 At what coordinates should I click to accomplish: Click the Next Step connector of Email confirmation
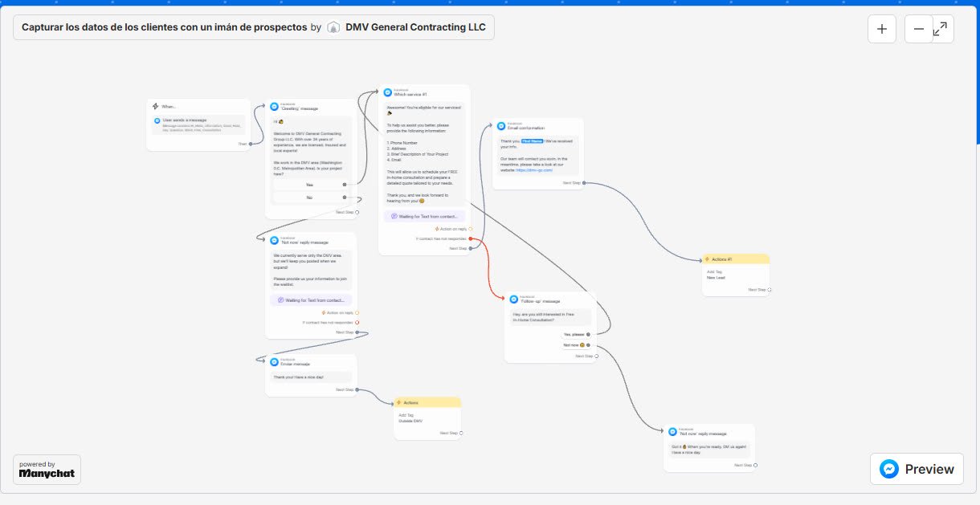click(584, 183)
